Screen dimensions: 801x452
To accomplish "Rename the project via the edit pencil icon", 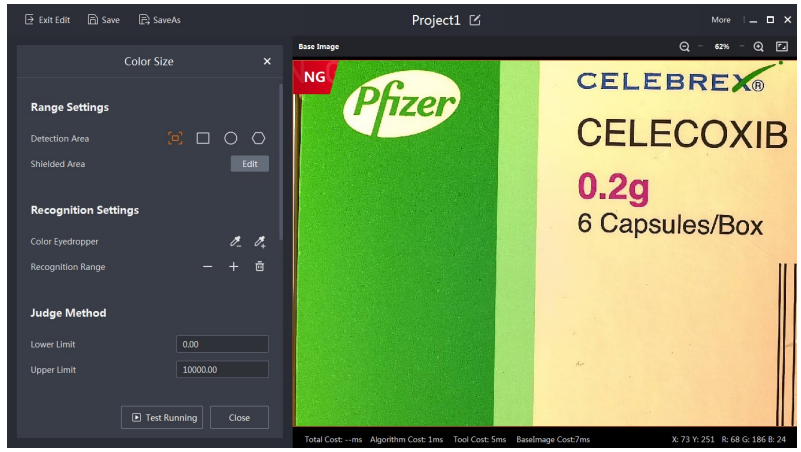I will tap(475, 20).
